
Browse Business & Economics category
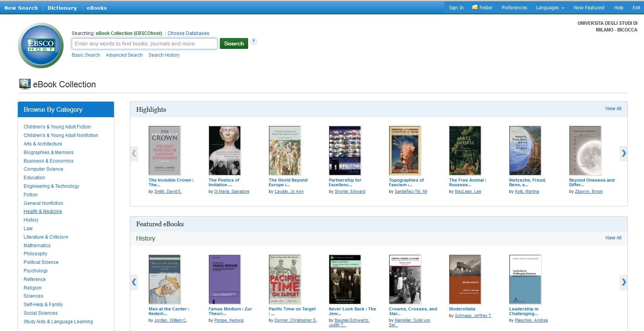point(48,161)
